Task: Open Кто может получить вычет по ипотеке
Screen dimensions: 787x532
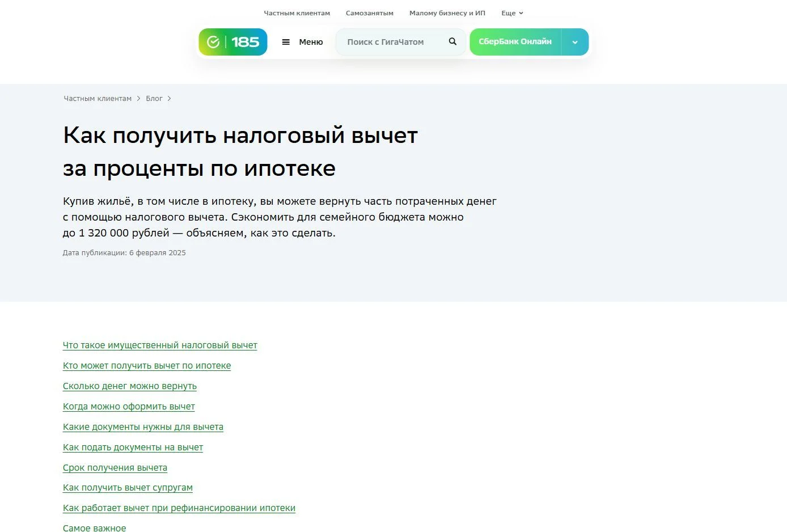Action: 147,366
